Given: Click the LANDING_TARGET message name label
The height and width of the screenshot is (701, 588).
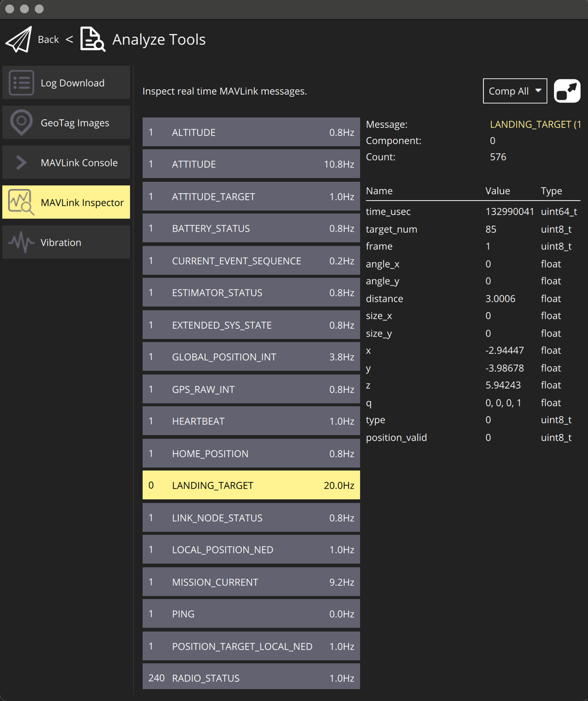Looking at the screenshot, I should [535, 125].
